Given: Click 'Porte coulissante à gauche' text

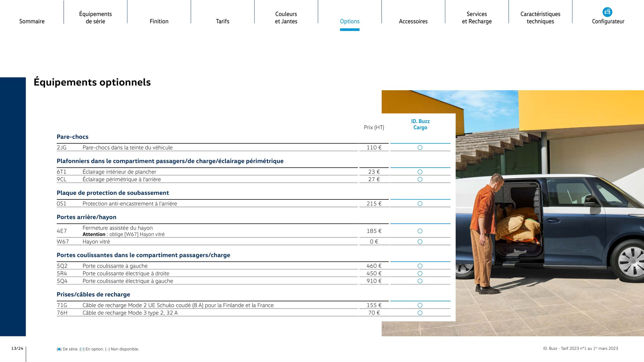Looking at the screenshot, I should pos(115,266).
